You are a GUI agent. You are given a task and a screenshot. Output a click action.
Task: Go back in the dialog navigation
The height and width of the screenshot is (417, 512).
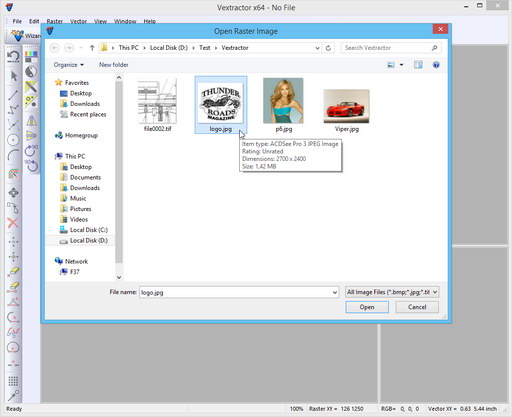55,48
